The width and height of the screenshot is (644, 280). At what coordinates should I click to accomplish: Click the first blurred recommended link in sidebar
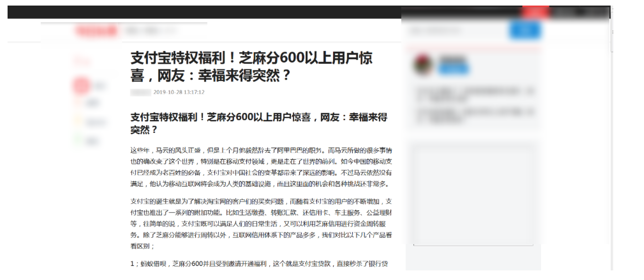pyautogui.click(x=473, y=94)
